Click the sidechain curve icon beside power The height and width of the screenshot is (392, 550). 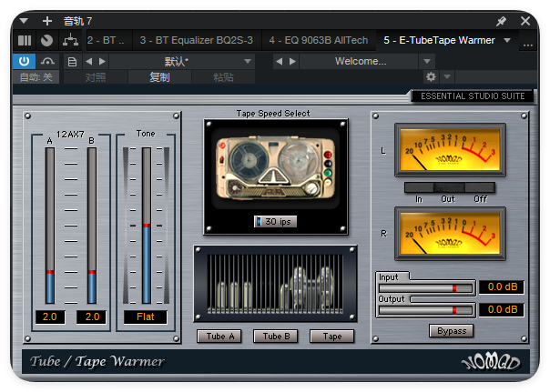pos(47,62)
